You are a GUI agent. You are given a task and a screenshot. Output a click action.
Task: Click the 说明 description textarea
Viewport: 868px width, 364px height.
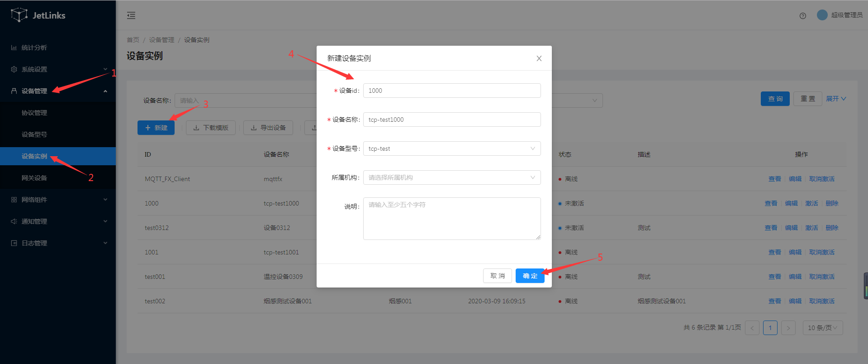(x=451, y=219)
